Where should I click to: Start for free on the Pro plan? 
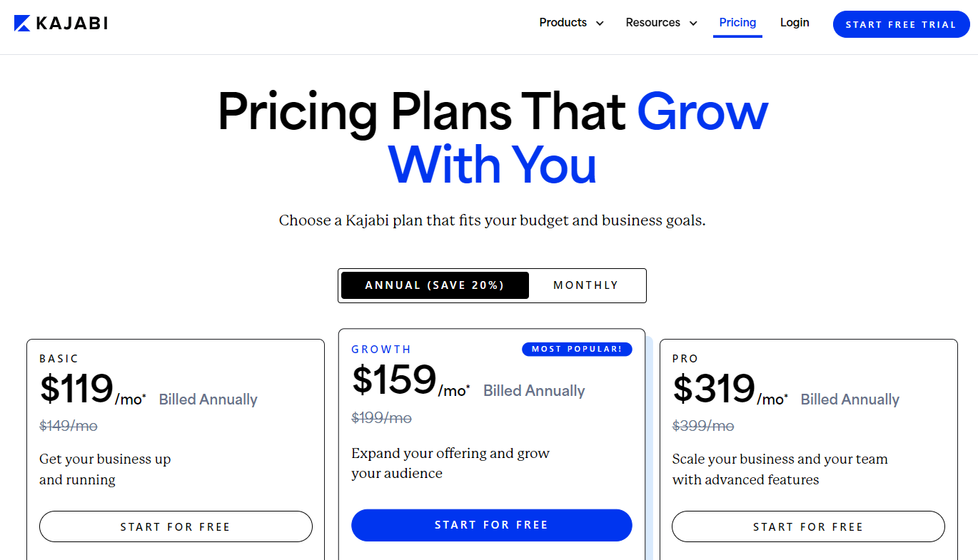tap(808, 526)
